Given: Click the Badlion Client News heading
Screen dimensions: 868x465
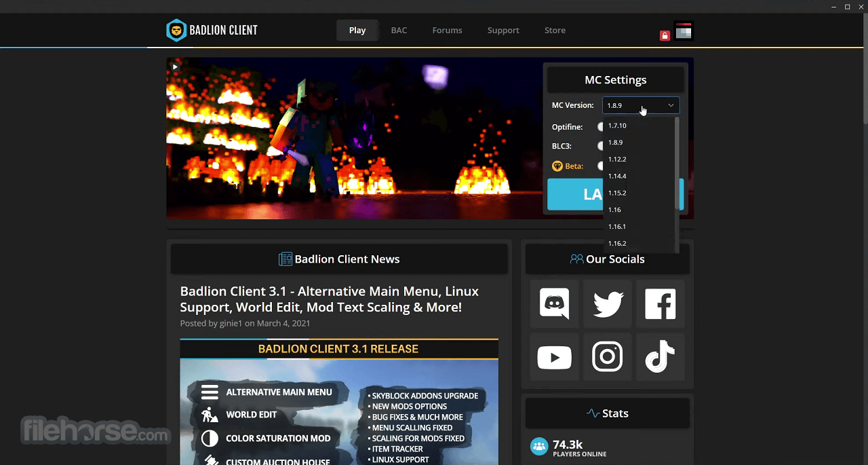Looking at the screenshot, I should pyautogui.click(x=347, y=259).
